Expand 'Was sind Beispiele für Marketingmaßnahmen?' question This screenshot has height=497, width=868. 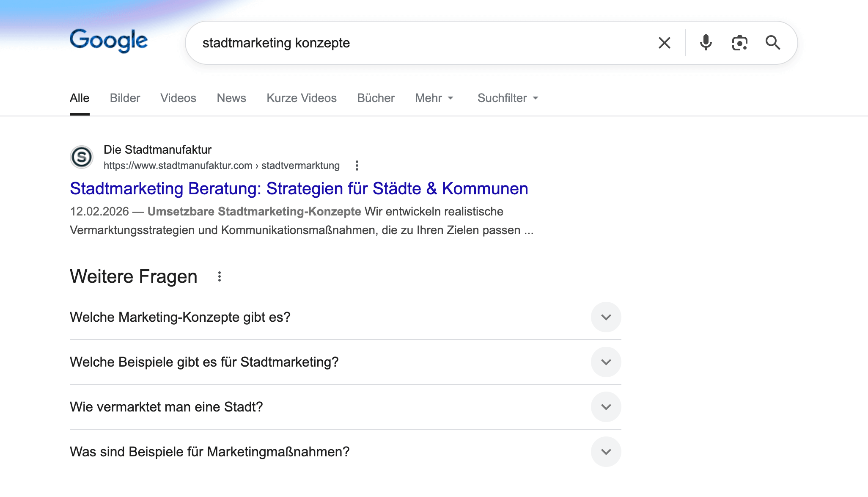coord(606,452)
